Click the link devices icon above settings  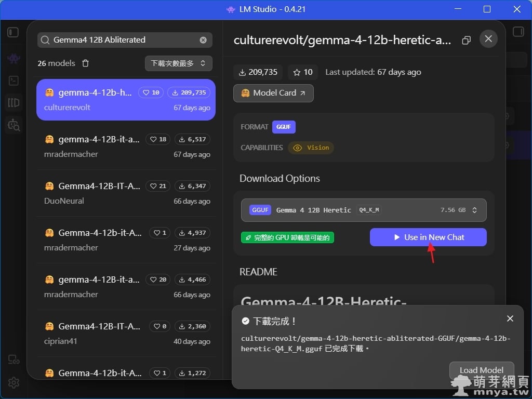click(x=14, y=360)
